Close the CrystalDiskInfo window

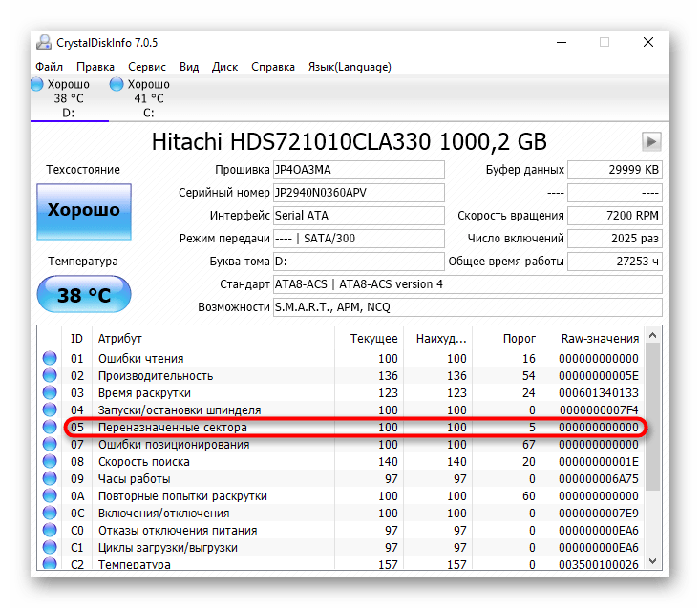(x=648, y=42)
